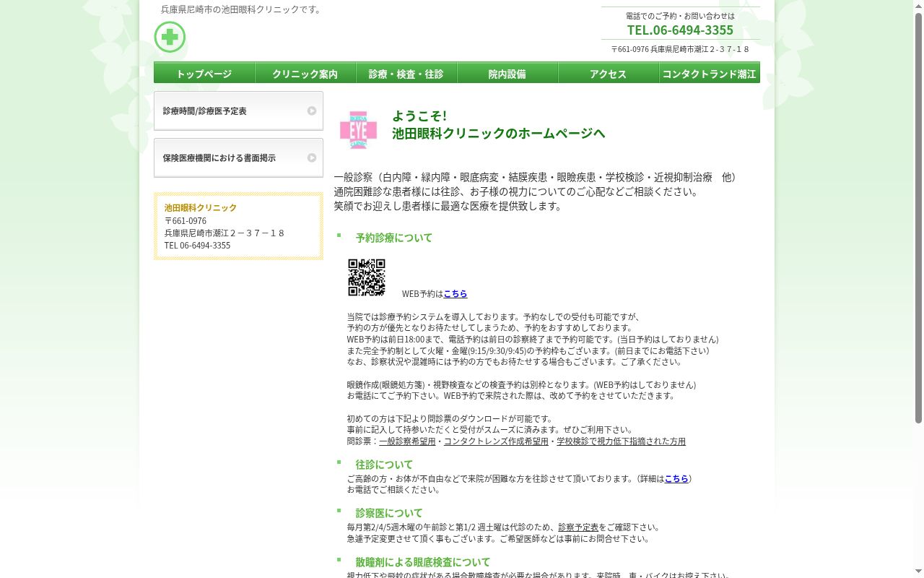The height and width of the screenshot is (578, 924).
Task: Follow the こちら link for 往診 details
Action: point(676,479)
